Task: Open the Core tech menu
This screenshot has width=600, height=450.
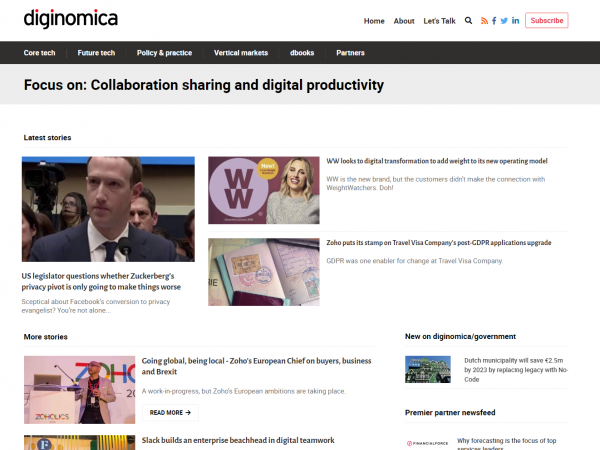Action: tap(39, 53)
